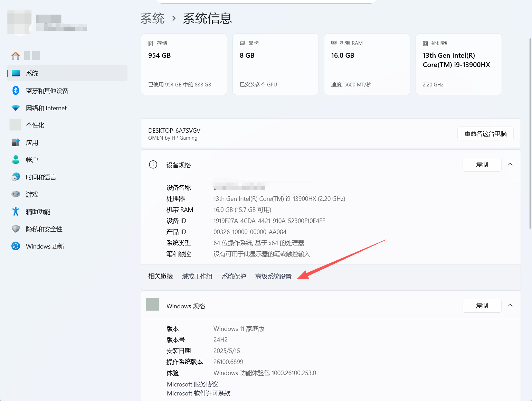Image resolution: width=532 pixels, height=401 pixels.
Task: Click the 隐私和安全性 shield icon
Action: 16,229
